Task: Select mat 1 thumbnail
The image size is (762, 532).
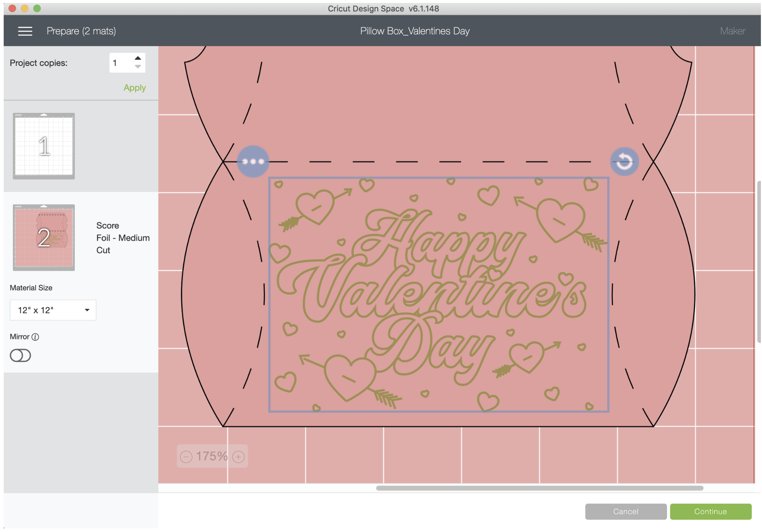Action: coord(44,146)
